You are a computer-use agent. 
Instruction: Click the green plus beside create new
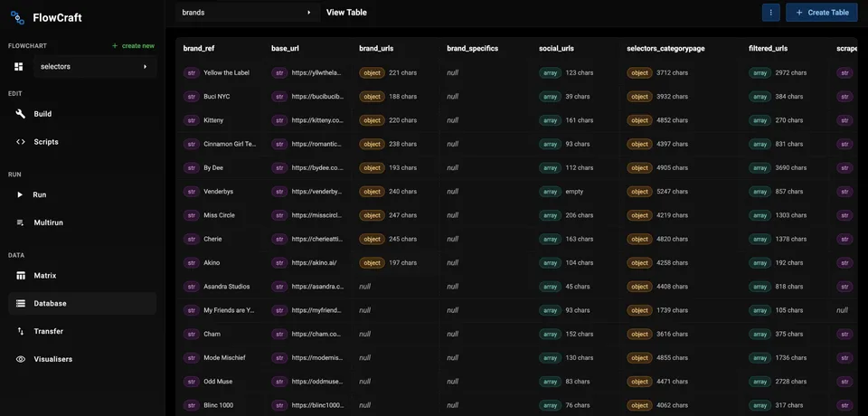tap(115, 46)
